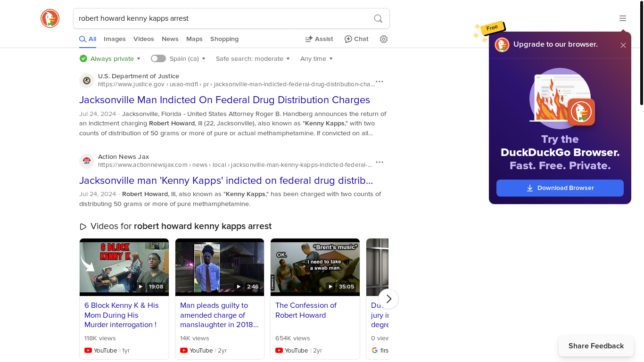Click the DuckDuckGo logo home icon
This screenshot has width=644, height=362.
(50, 18)
